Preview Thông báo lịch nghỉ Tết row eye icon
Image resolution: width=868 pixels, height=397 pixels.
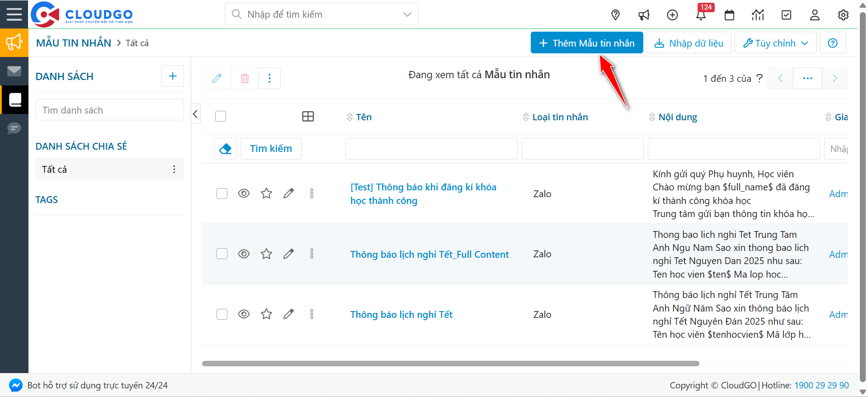tap(244, 314)
